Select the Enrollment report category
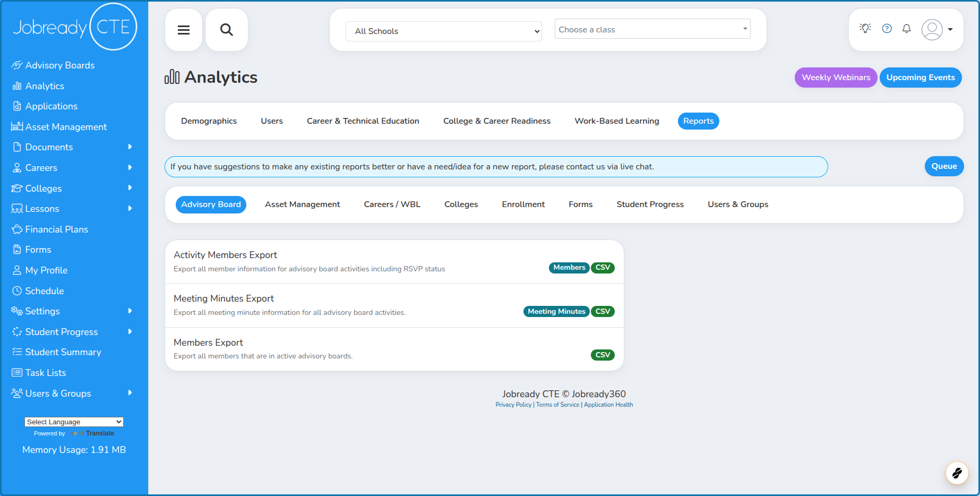The image size is (980, 496). coord(523,204)
